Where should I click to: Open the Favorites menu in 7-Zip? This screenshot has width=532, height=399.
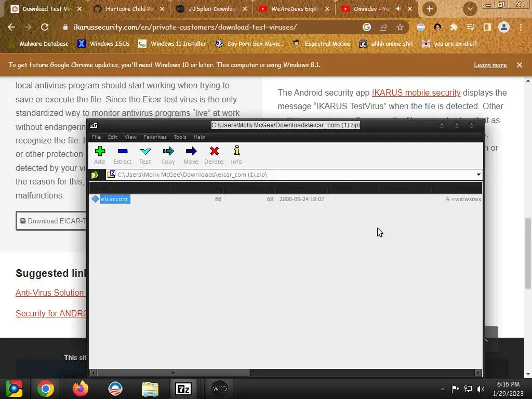click(x=155, y=137)
